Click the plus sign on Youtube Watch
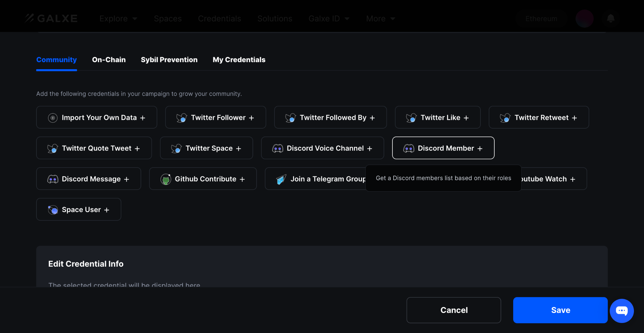This screenshot has width=644, height=333. pyautogui.click(x=573, y=179)
